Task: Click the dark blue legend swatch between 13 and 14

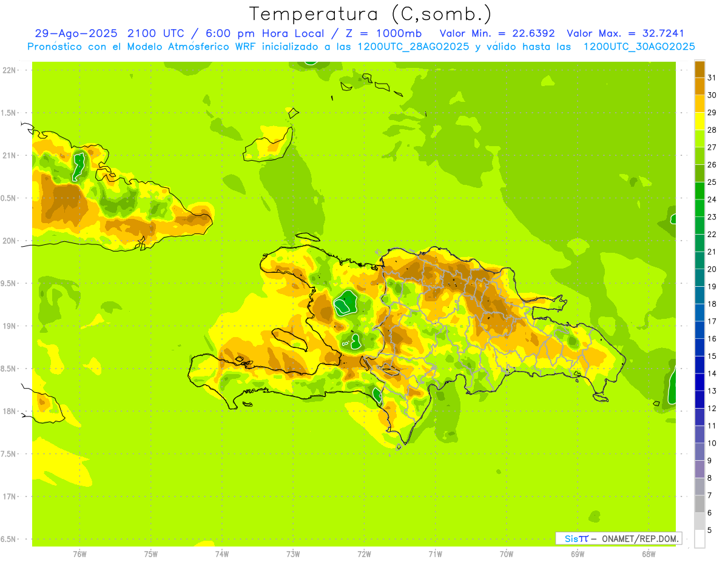Action: coord(699,382)
